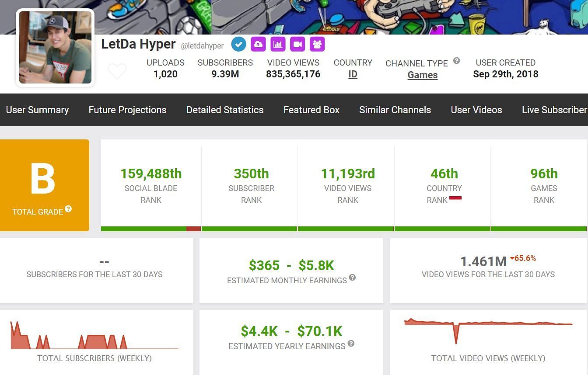Click the progress bar under Social Blade rank

(151, 229)
